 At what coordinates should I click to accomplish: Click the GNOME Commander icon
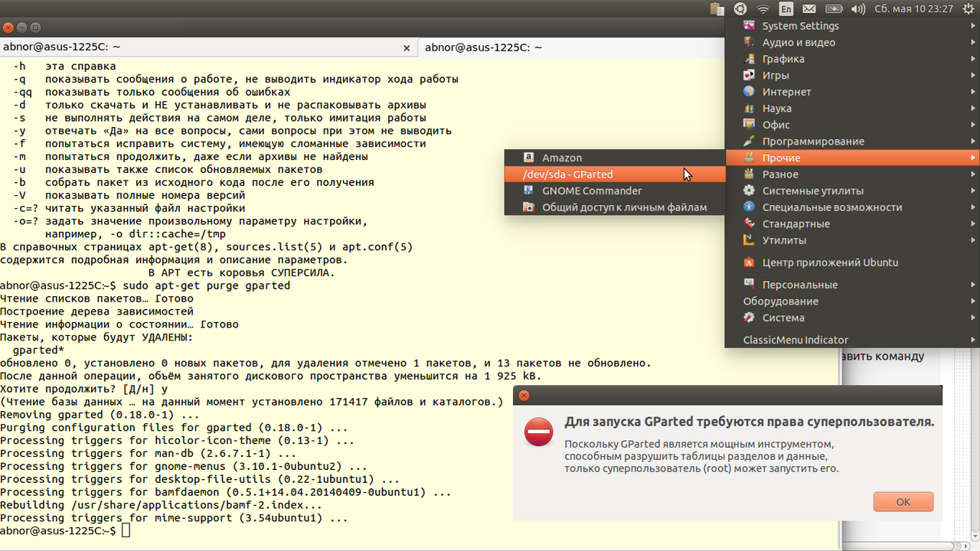(x=528, y=191)
